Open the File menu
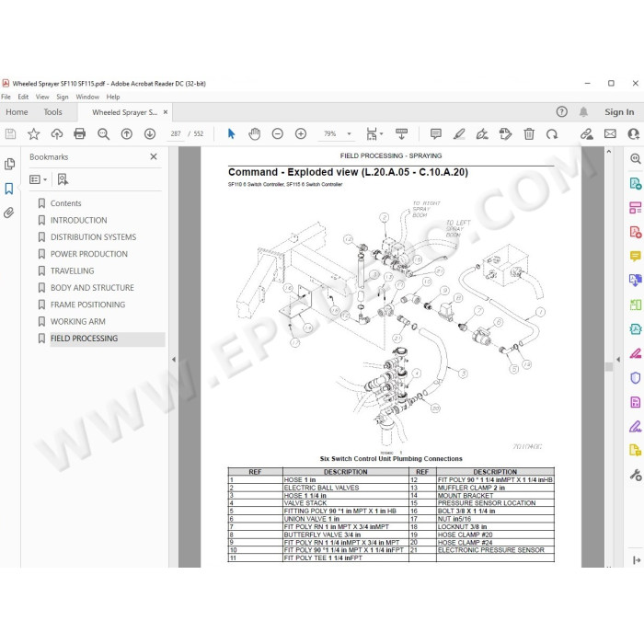The image size is (644, 644). point(6,97)
